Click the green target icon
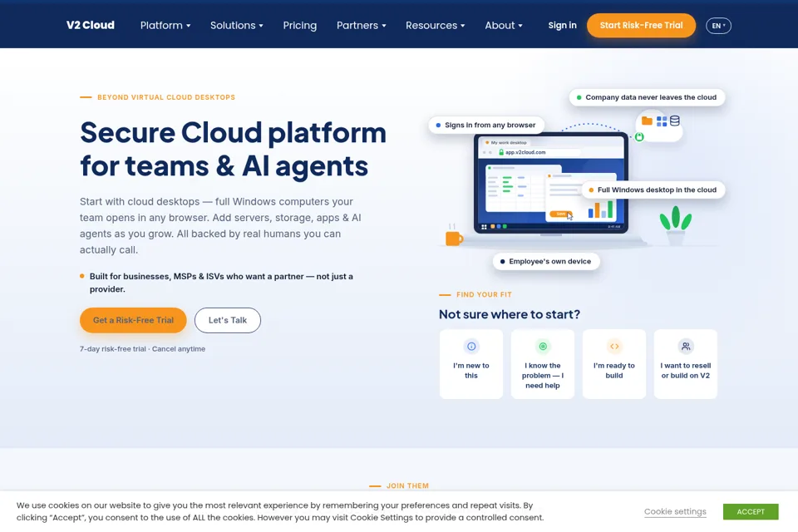The width and height of the screenshot is (798, 532). tap(543, 346)
